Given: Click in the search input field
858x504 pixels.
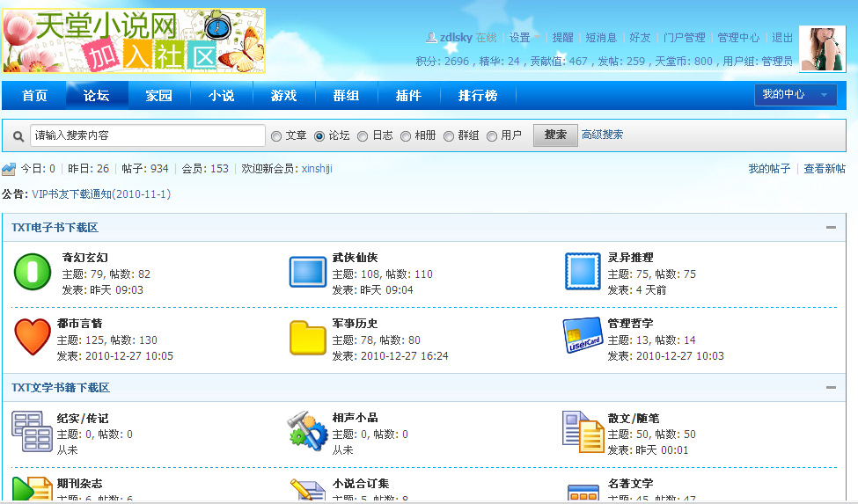Looking at the screenshot, I should click(x=148, y=135).
